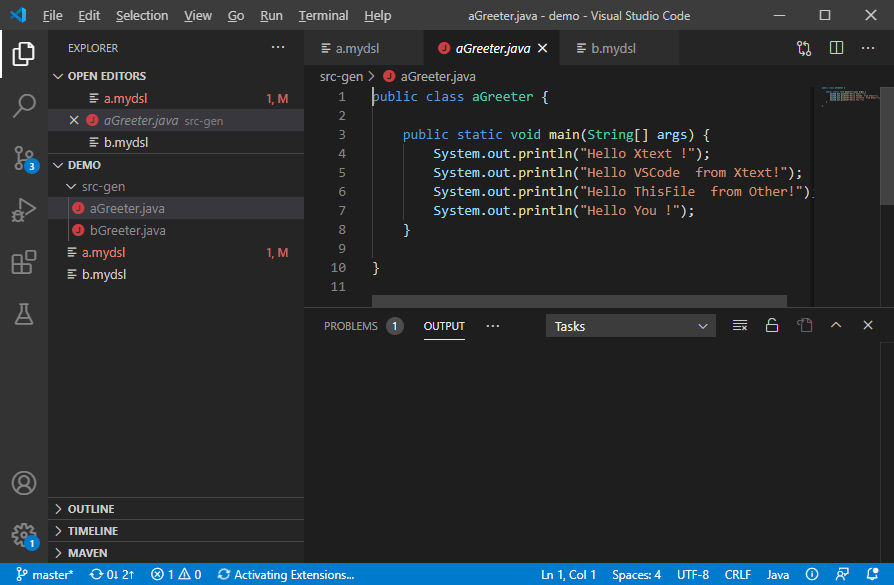This screenshot has height=585, width=894.
Task: Open the File menu
Action: pos(52,15)
